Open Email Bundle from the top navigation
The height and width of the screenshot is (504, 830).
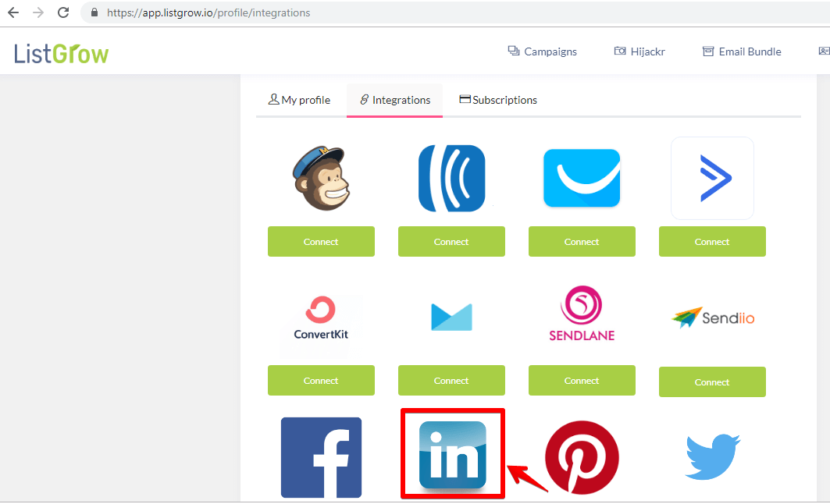coord(742,51)
